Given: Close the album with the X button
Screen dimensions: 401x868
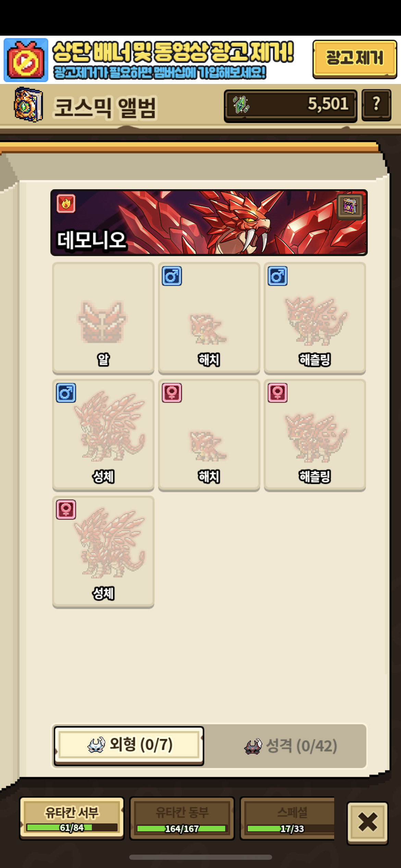Looking at the screenshot, I should tap(367, 822).
